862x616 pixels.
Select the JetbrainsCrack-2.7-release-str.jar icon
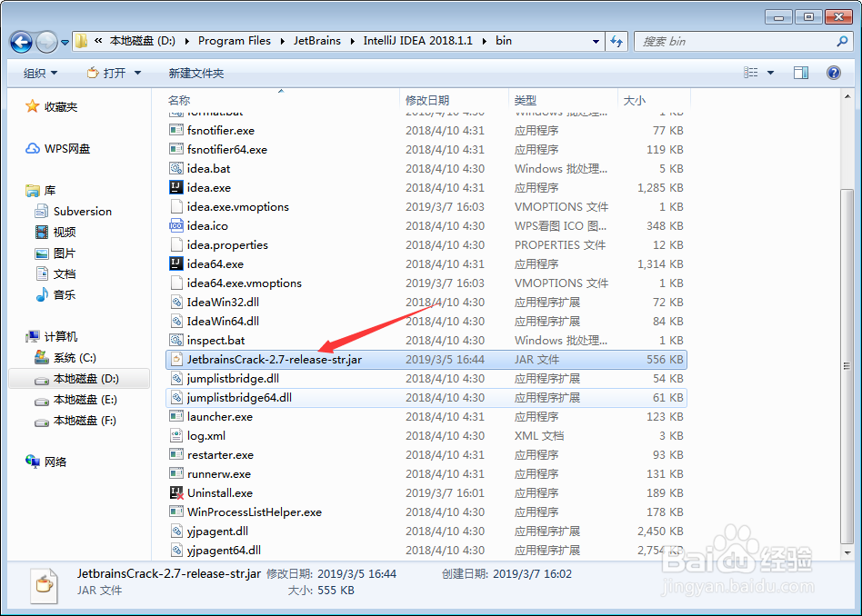pos(175,360)
